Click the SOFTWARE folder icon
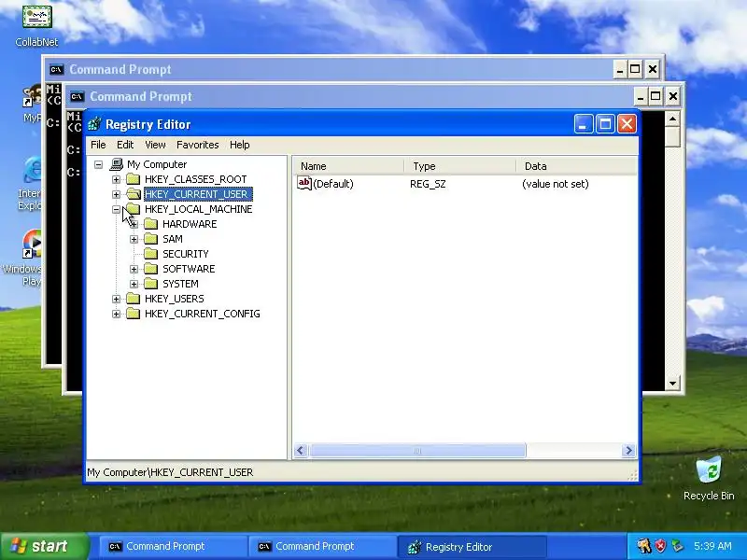Screen dimensions: 747x560 tap(151, 269)
